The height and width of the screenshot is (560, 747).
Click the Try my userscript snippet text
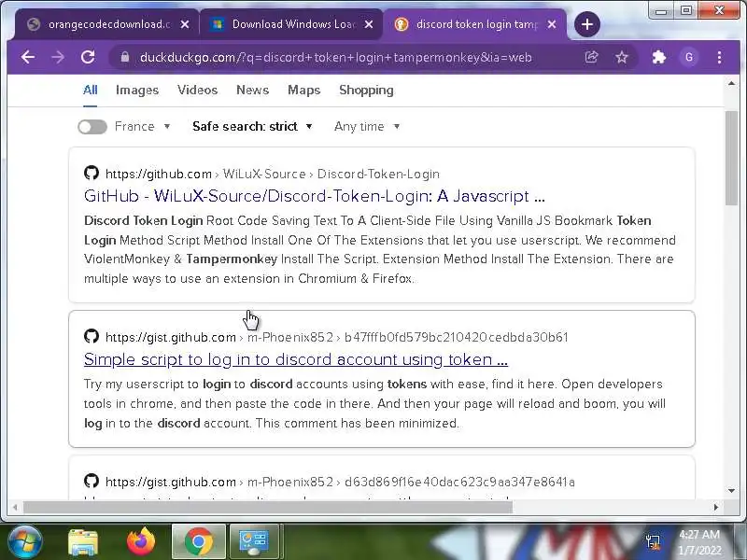point(374,403)
